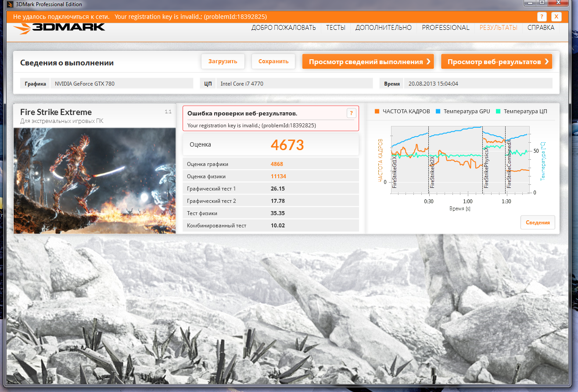This screenshot has width=578, height=392.
Task: Click the run time 20.08.2013 15:04:04
Action: tap(478, 83)
